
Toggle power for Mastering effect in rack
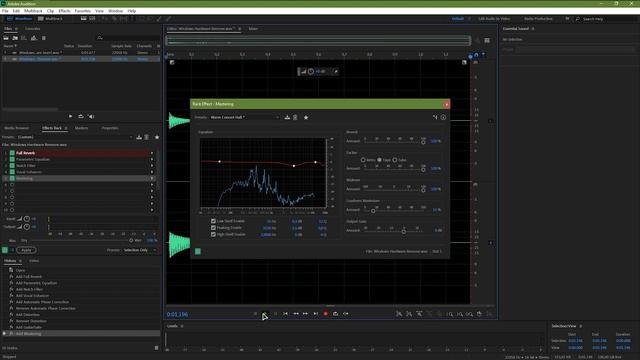click(12, 178)
